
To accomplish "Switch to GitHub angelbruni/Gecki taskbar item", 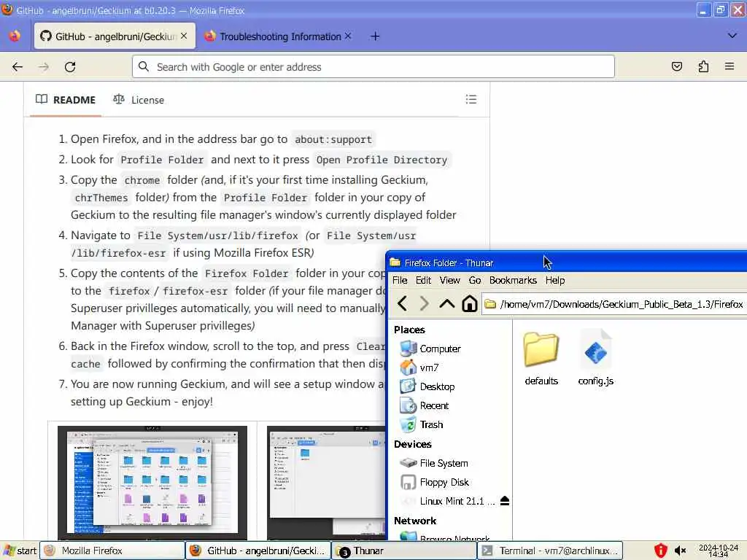I will [x=258, y=551].
